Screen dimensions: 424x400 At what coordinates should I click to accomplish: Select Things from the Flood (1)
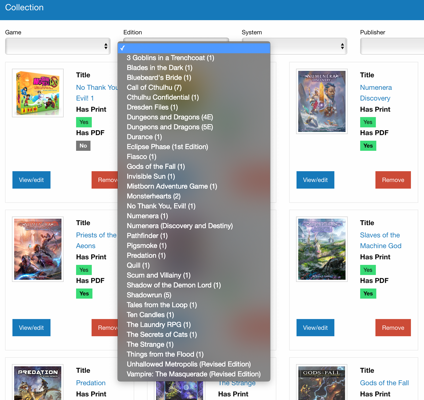(x=194, y=354)
